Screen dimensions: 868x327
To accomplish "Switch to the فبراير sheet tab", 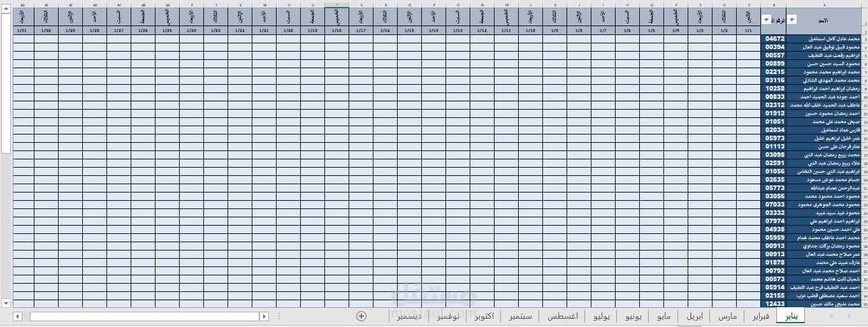I will (x=760, y=317).
